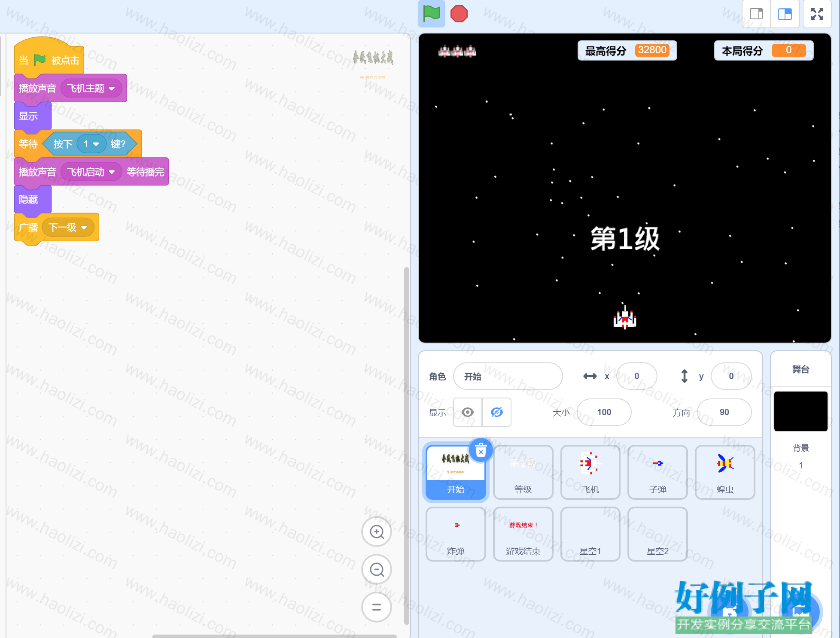This screenshot has width=840, height=638.
Task: Click the 大小 size field showing 100
Action: 604,412
